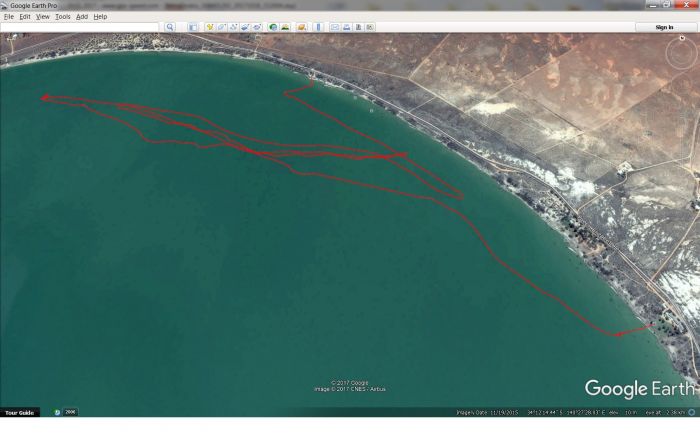Toggle the sidebar visibility button
Image resolution: width=700 pixels, height=446 pixels.
click(x=192, y=27)
